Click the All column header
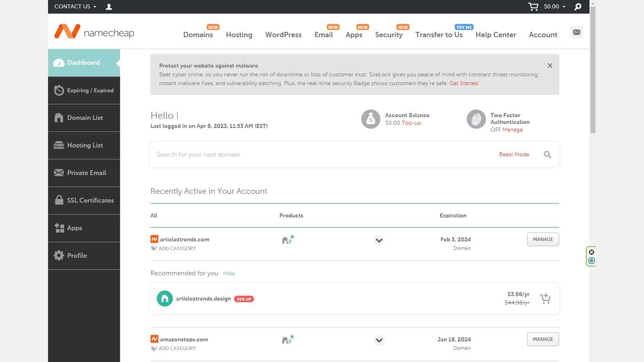 coord(154,215)
